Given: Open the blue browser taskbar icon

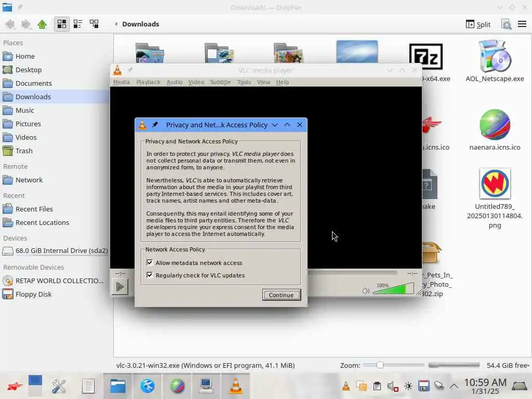Looking at the screenshot, I should (x=147, y=386).
